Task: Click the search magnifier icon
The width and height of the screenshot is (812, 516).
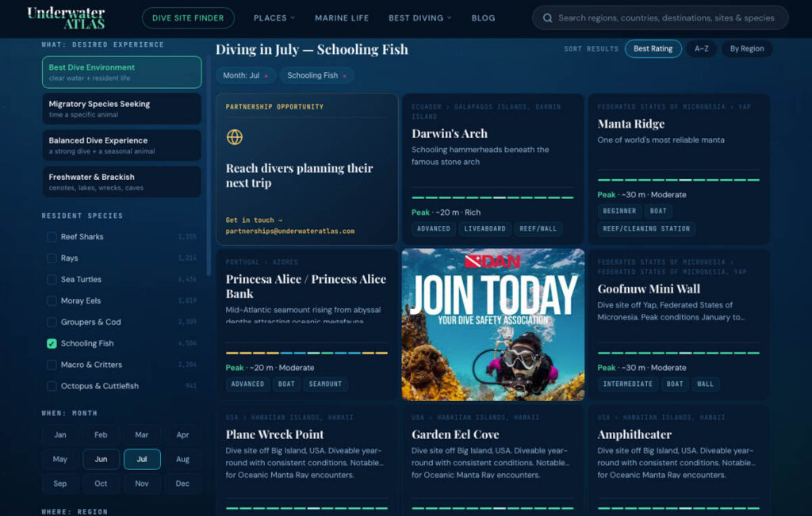Action: (547, 18)
